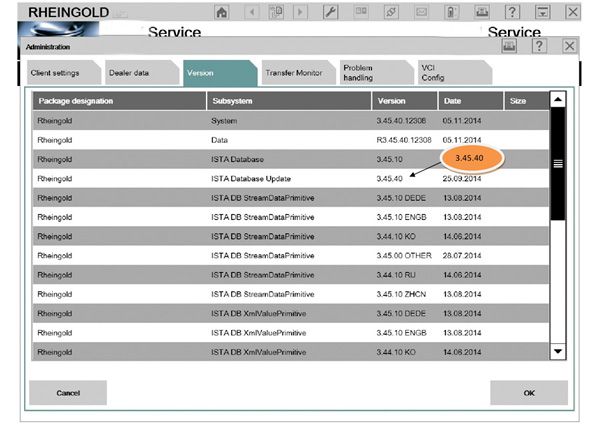Click the Home icon in top toolbar

pos(222,12)
